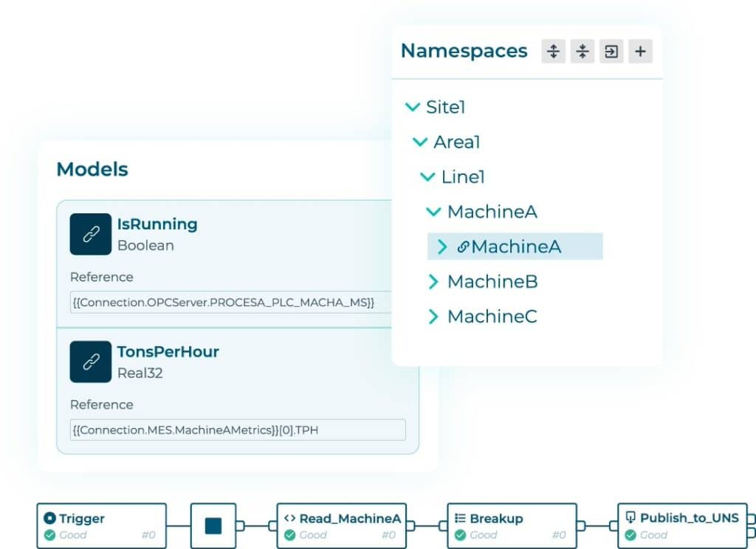Viewport: 756px width, 549px height.
Task: Select the Publish_to_UNS flow node
Action: [x=681, y=525]
